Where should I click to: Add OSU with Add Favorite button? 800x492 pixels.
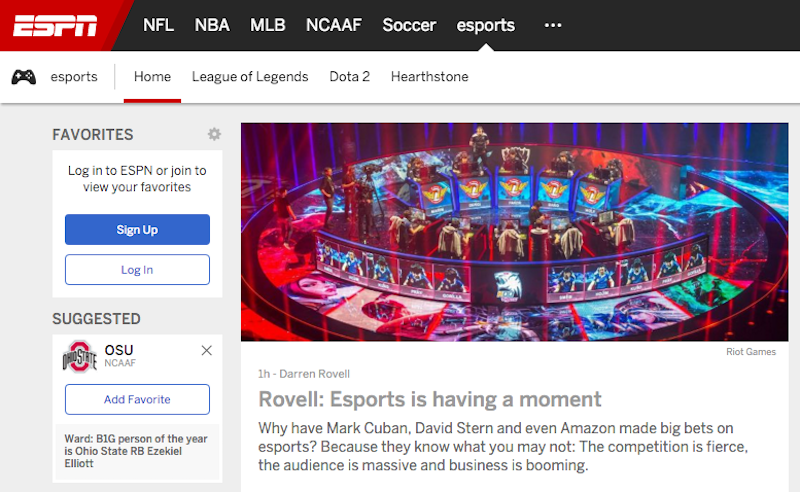pos(137,399)
